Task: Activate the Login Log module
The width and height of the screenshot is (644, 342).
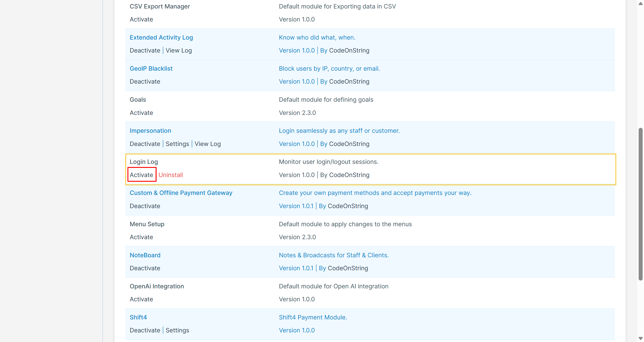Action: coord(141,175)
